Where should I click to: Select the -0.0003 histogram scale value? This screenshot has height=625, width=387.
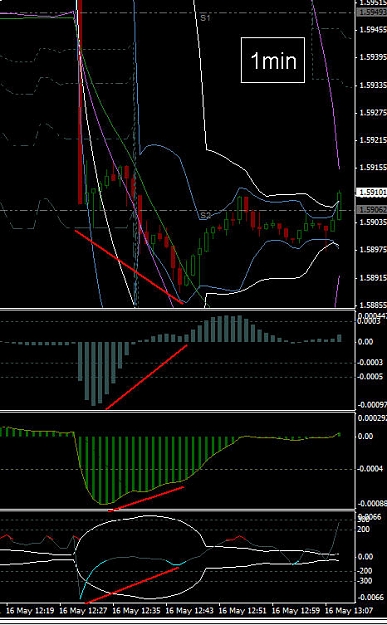371,362
